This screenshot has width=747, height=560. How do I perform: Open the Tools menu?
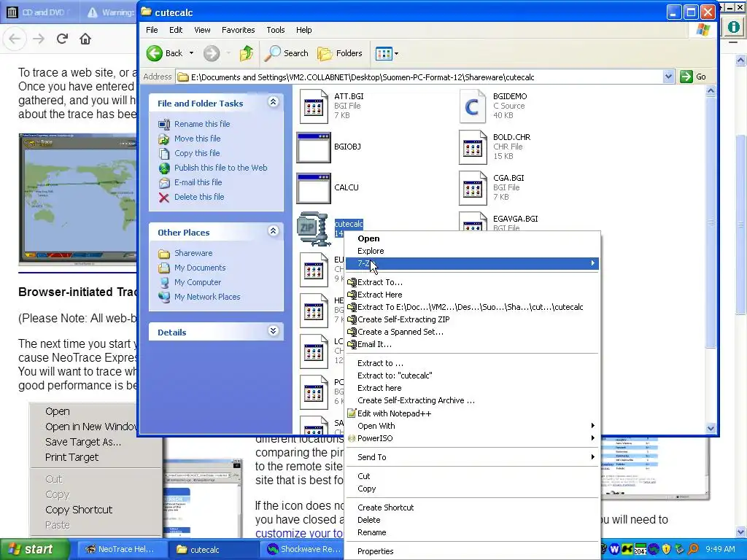click(275, 30)
